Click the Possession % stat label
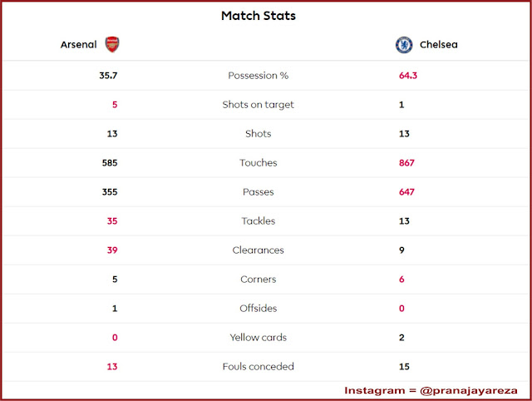The height and width of the screenshot is (401, 532). click(259, 76)
